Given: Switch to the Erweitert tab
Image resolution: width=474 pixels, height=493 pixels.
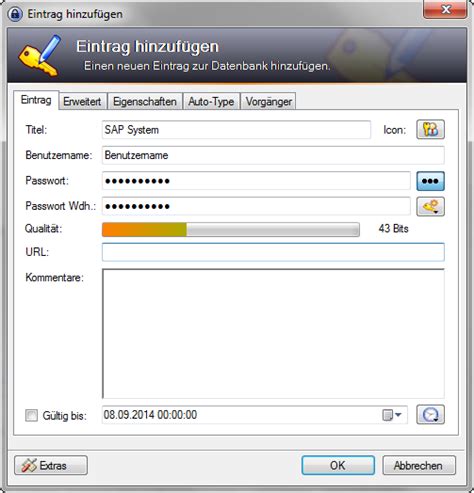Looking at the screenshot, I should 82,101.
